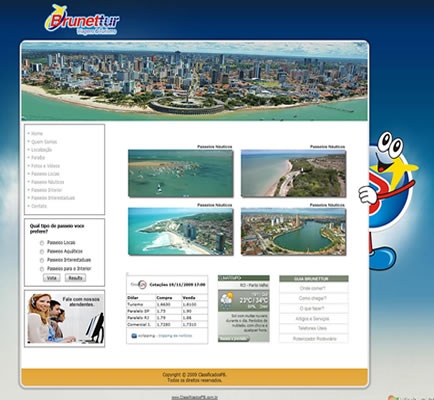
Task: Select the Passeios Aquáticos radio option
Action: (42, 251)
